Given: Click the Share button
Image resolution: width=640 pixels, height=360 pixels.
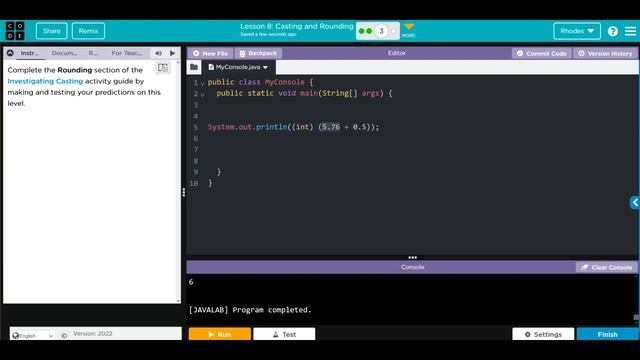Looking at the screenshot, I should (51, 31).
